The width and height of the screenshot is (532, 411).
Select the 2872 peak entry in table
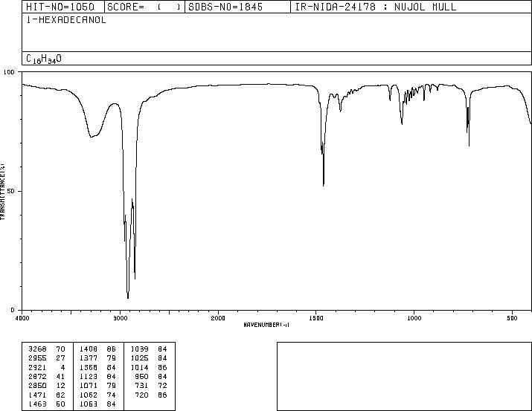click(x=47, y=377)
